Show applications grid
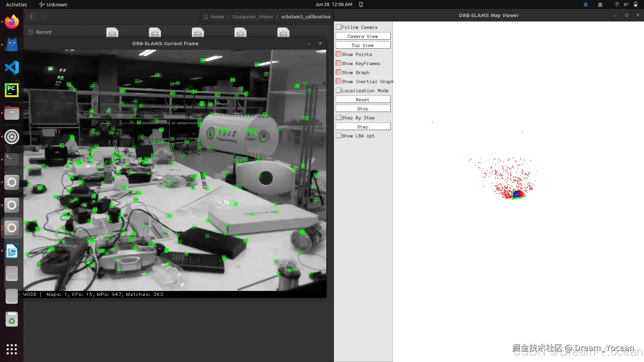 tap(12, 349)
